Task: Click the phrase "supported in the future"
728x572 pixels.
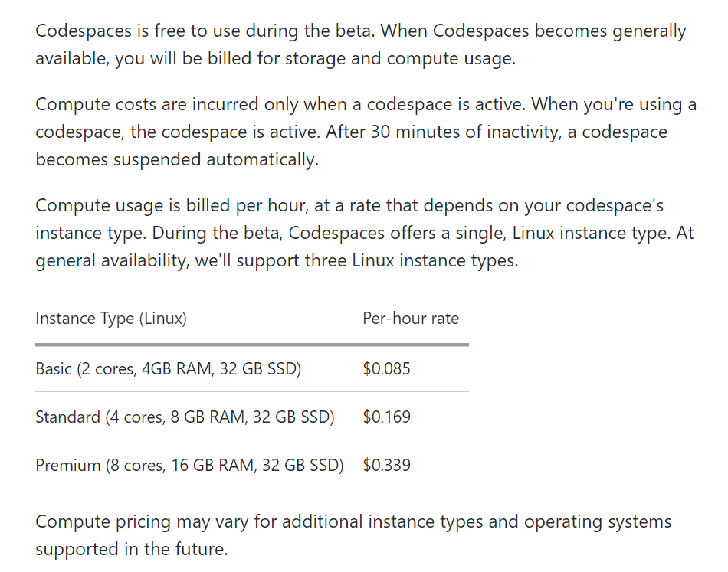Action: click(131, 550)
